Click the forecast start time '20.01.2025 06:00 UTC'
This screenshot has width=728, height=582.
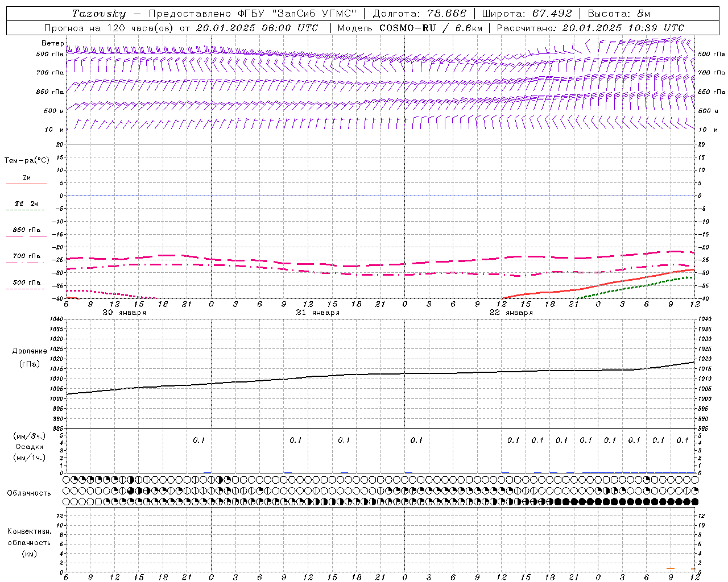[257, 28]
